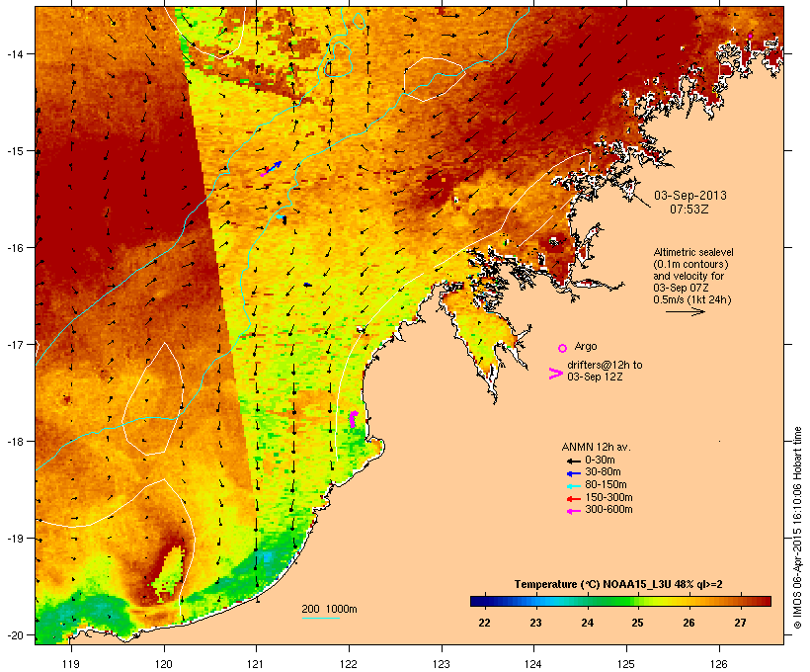810x672 pixels.
Task: Click the latitude axis label -17
Action: (15, 344)
